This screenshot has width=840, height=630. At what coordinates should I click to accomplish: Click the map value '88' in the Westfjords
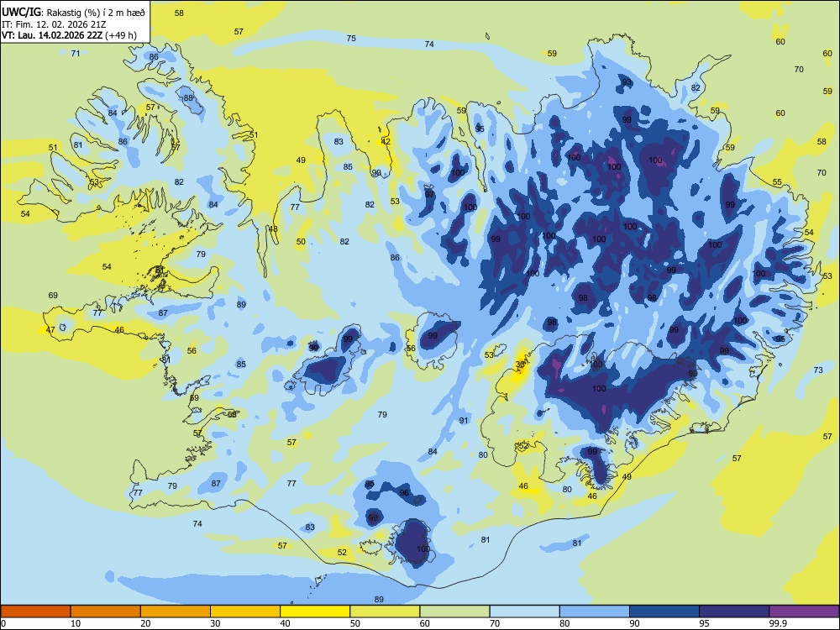pos(188,98)
